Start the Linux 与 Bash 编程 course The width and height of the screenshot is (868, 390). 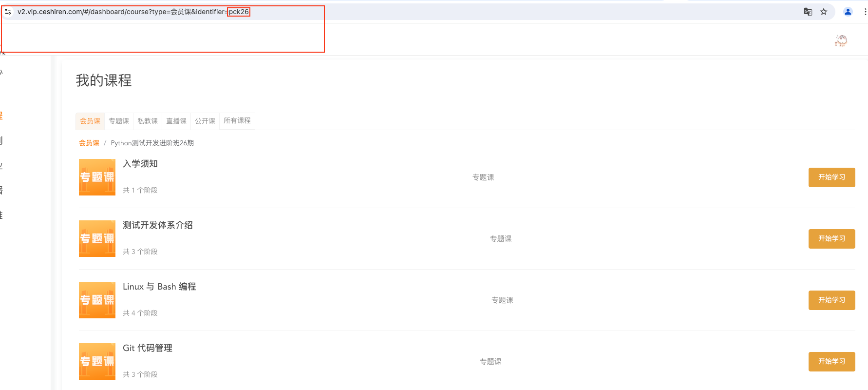pos(831,300)
